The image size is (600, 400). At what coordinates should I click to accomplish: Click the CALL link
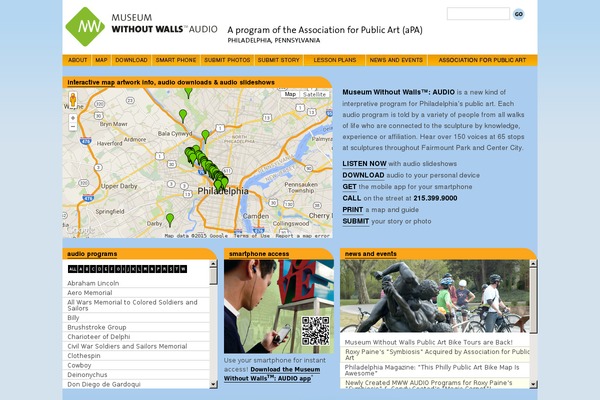[352, 198]
